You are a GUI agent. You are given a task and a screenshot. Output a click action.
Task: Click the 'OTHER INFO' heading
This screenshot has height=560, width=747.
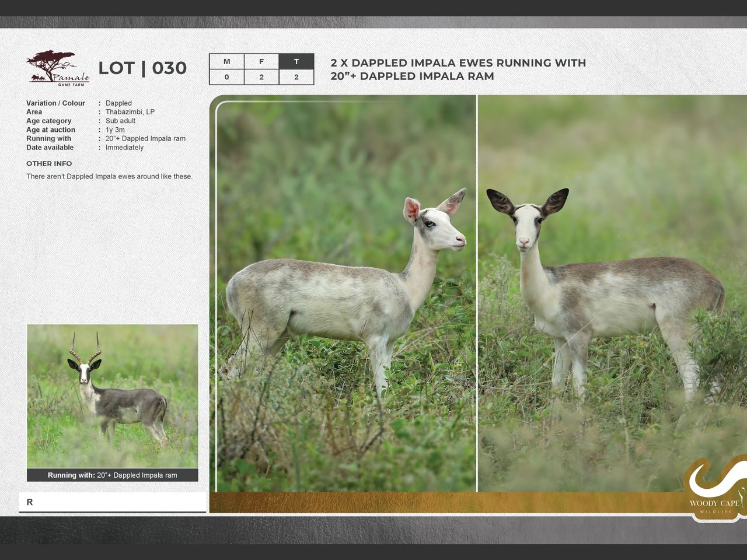pyautogui.click(x=49, y=163)
